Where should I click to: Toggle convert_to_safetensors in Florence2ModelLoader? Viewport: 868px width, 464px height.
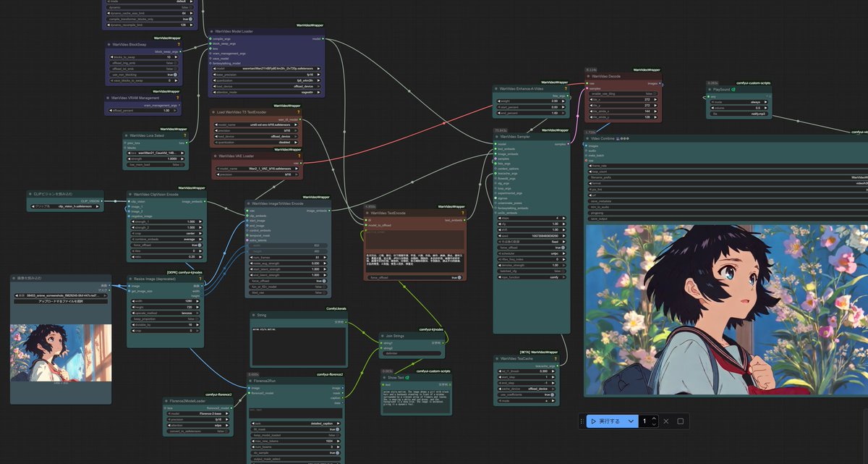point(199,431)
